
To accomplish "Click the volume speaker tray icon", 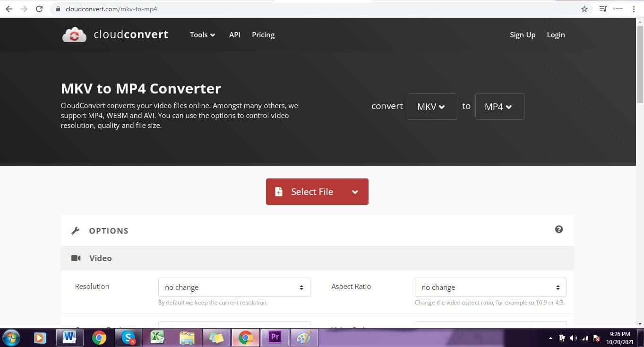I will tap(574, 338).
